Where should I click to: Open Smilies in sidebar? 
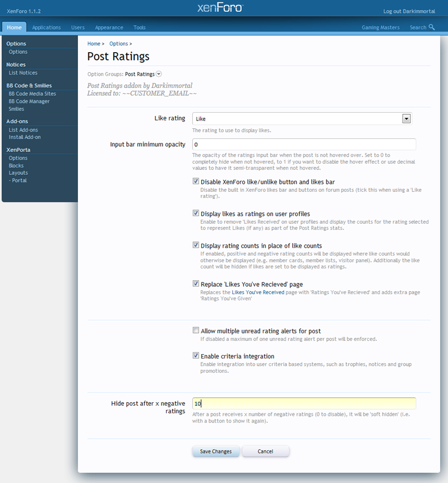[x=16, y=109]
